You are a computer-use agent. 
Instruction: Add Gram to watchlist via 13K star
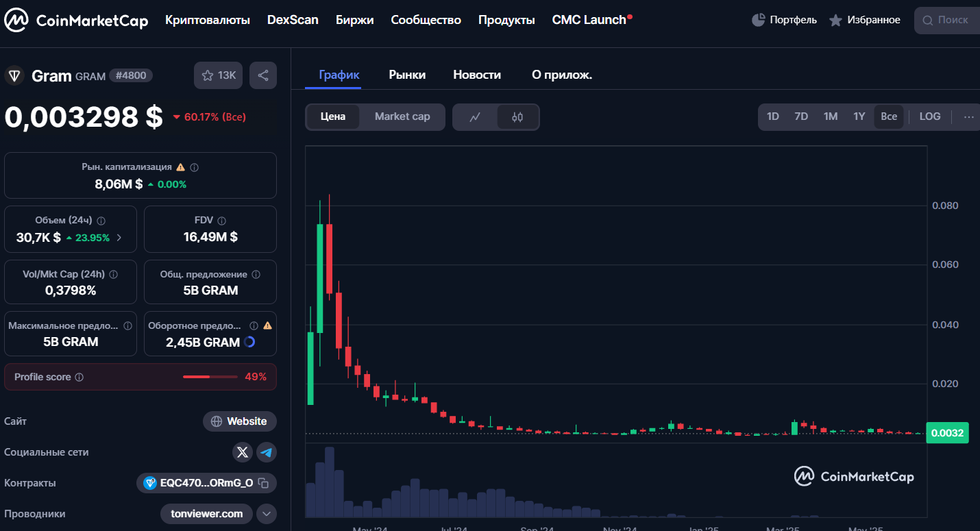[218, 75]
